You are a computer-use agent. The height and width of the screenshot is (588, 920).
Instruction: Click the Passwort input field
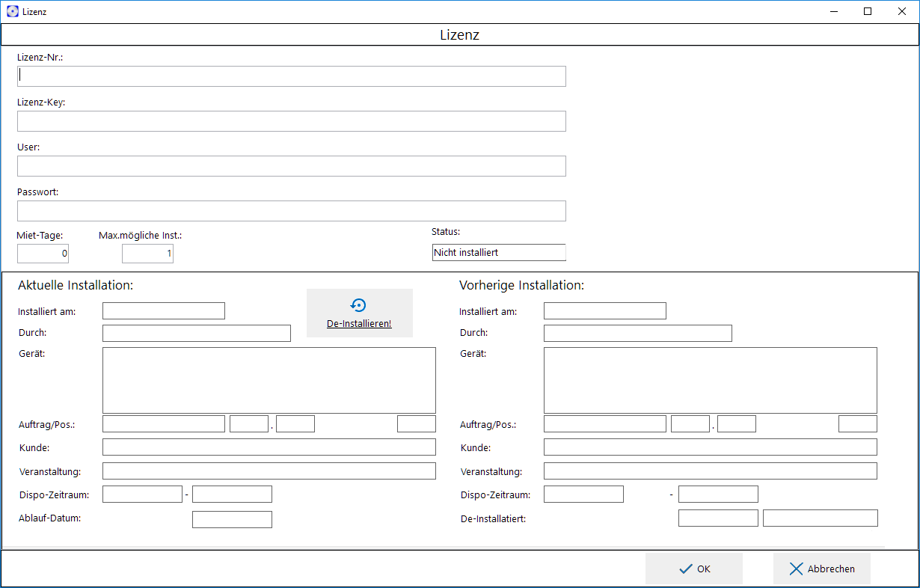292,211
